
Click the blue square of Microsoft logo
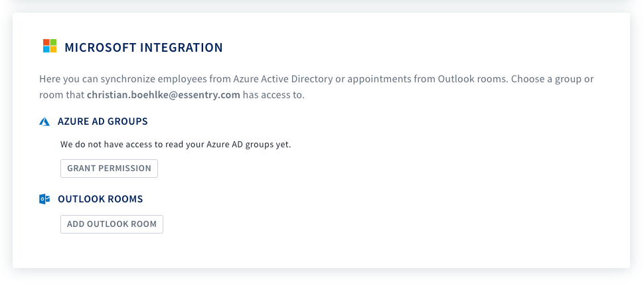point(46,49)
